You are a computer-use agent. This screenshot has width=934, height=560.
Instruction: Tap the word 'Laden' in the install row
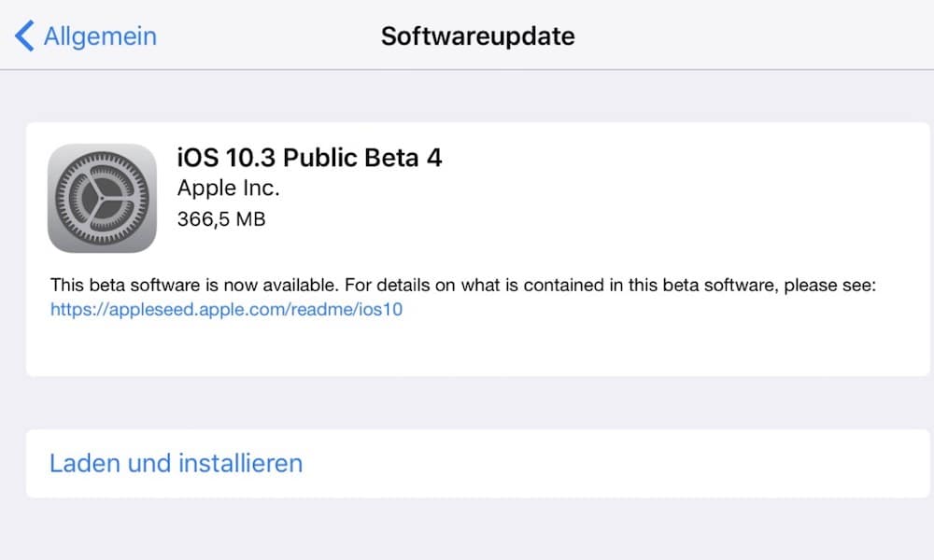[85, 463]
